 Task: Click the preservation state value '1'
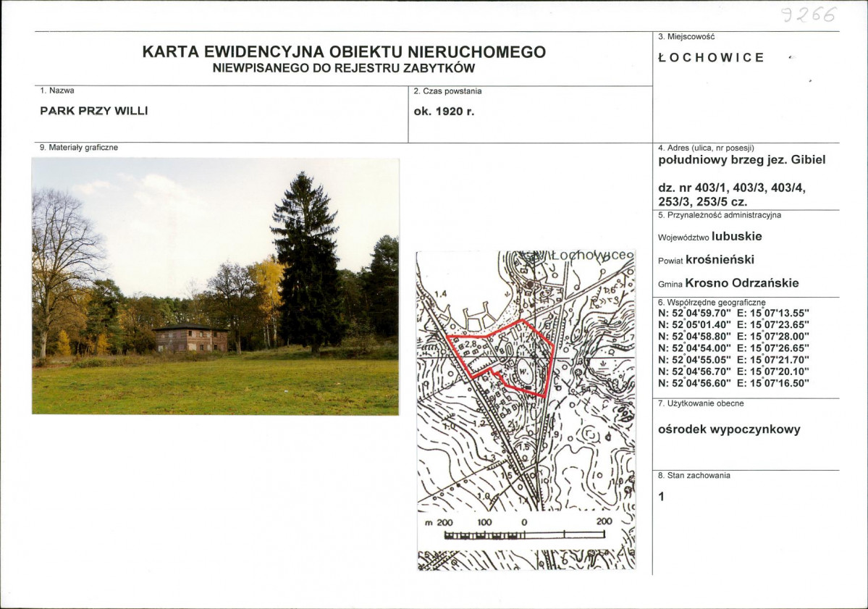click(x=662, y=497)
